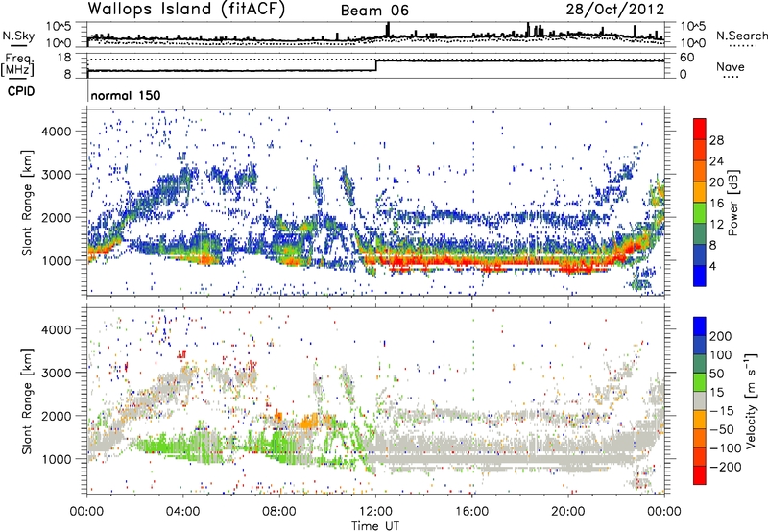
Task: Select the 'CPID' row label
Action: pyautogui.click(x=21, y=91)
